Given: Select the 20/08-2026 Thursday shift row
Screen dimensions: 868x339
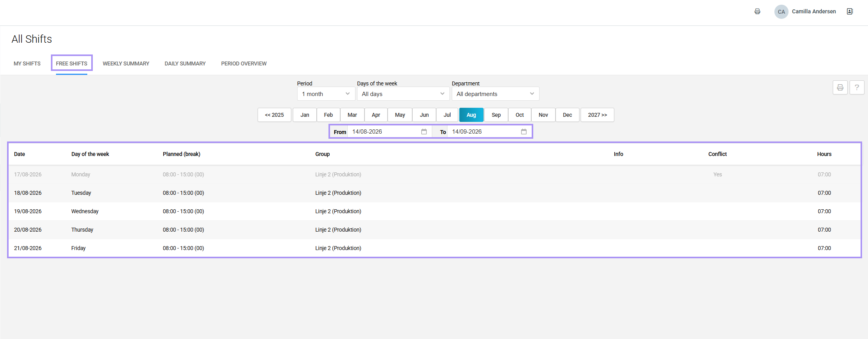Looking at the screenshot, I should (435, 230).
